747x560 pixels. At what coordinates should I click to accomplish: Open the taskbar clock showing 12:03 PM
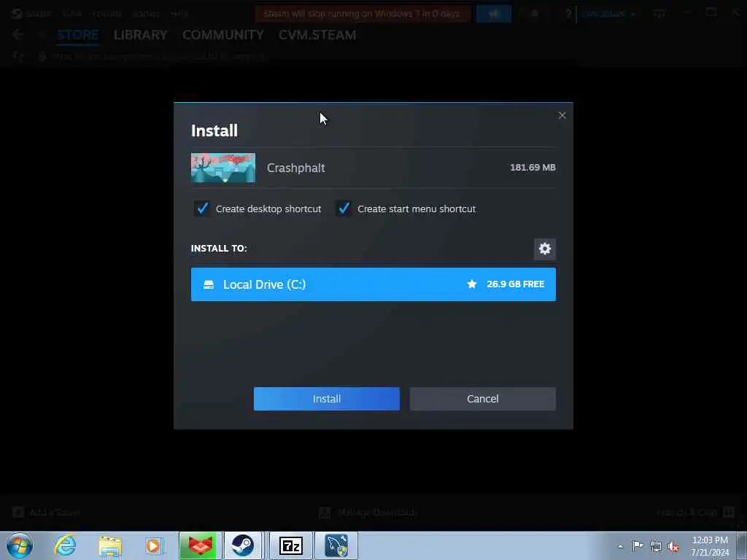click(710, 546)
